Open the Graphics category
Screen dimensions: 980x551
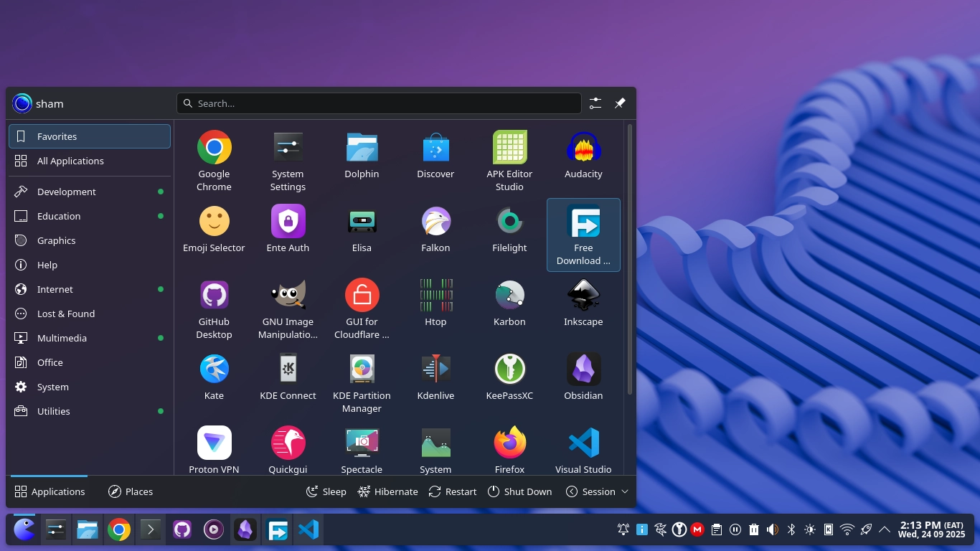[90, 240]
